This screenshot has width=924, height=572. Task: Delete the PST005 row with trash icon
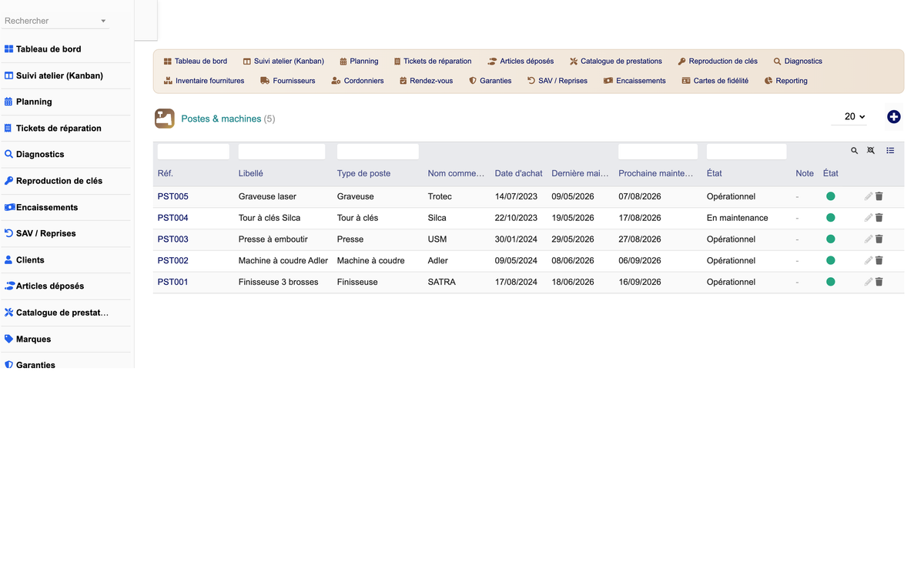pos(879,196)
